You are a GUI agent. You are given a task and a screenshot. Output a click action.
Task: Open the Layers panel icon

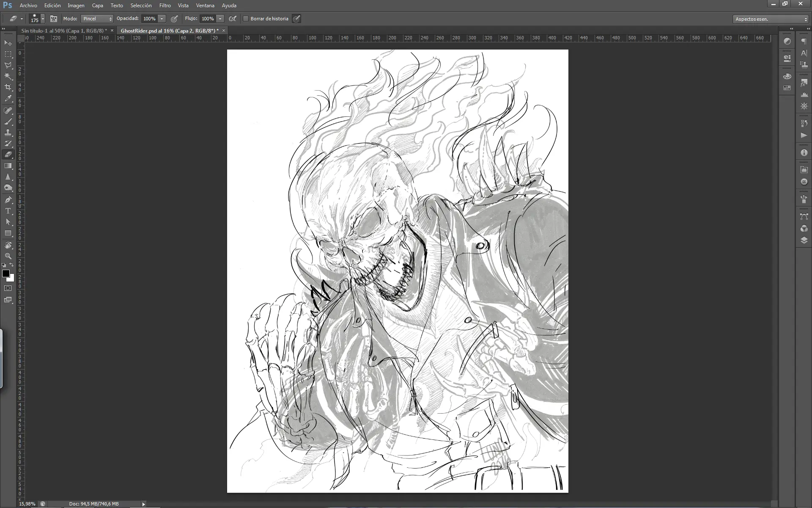(804, 240)
